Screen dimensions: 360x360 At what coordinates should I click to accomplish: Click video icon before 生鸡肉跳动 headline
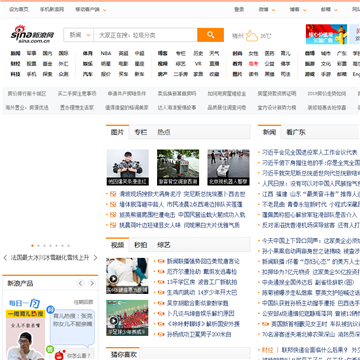[x=161, y=293]
